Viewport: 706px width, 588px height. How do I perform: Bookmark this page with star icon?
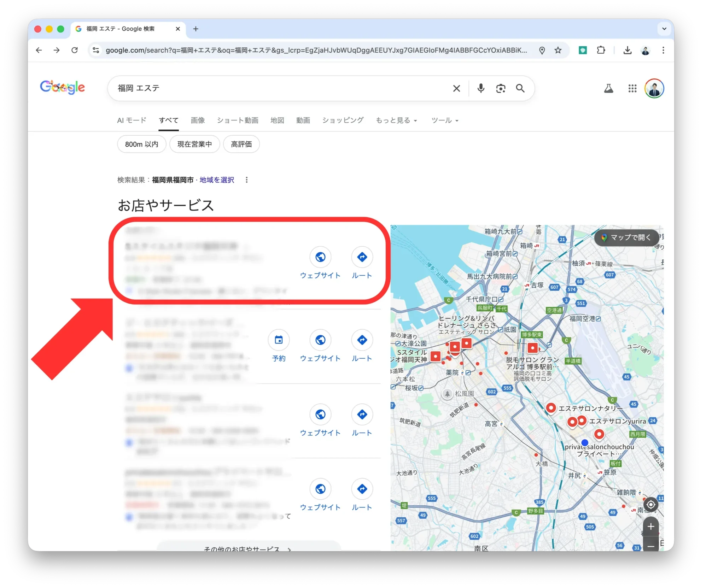click(558, 50)
